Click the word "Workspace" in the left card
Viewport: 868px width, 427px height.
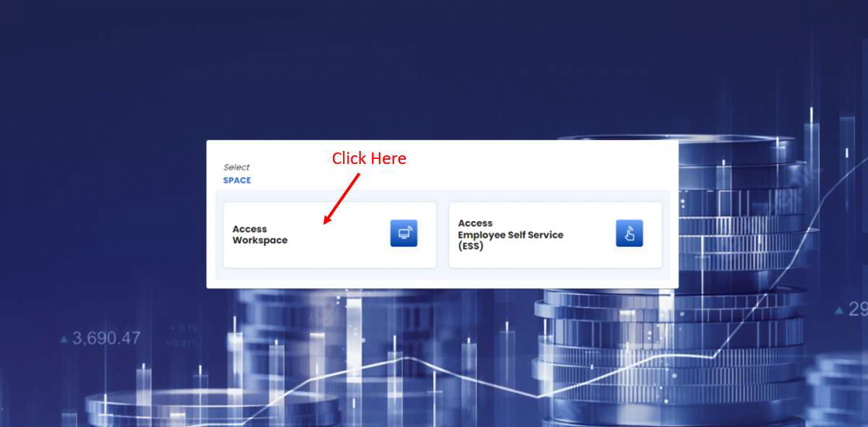tap(260, 241)
